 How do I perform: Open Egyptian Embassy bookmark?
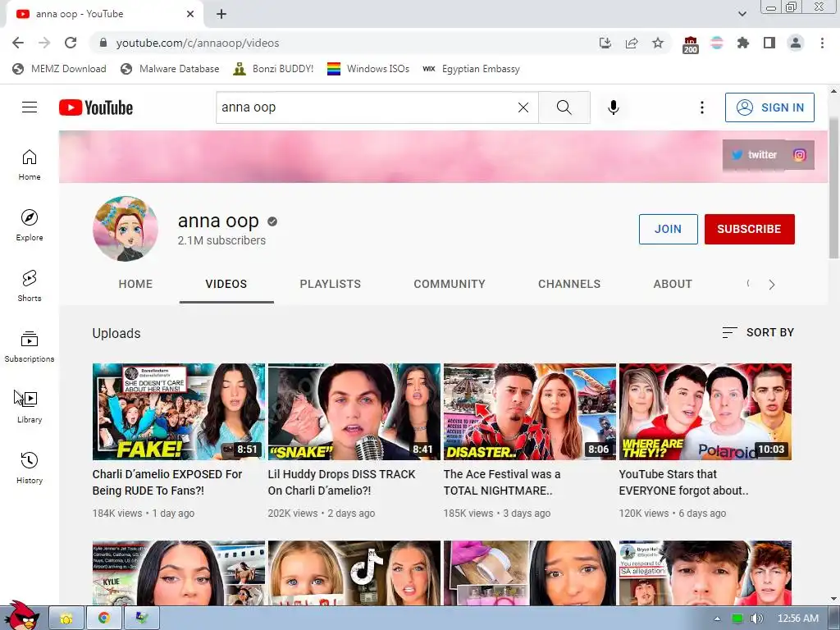pos(472,69)
